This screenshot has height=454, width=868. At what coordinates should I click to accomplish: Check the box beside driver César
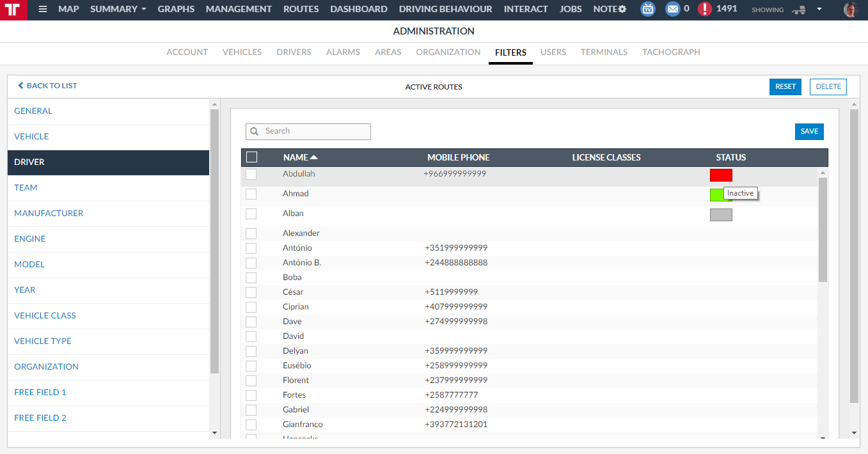[251, 292]
